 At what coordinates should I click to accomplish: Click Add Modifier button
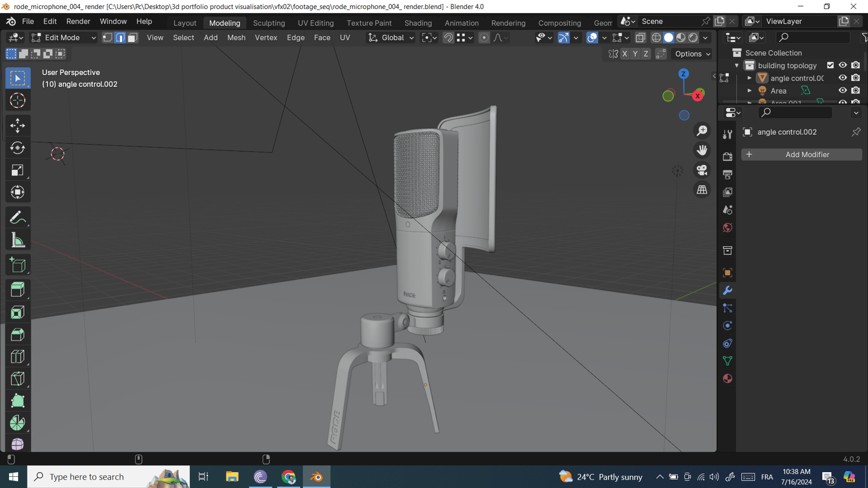coord(802,155)
